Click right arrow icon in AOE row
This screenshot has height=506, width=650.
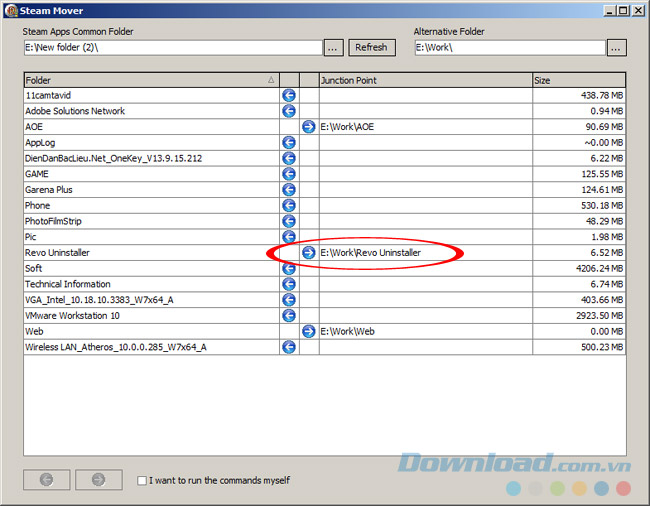(309, 127)
